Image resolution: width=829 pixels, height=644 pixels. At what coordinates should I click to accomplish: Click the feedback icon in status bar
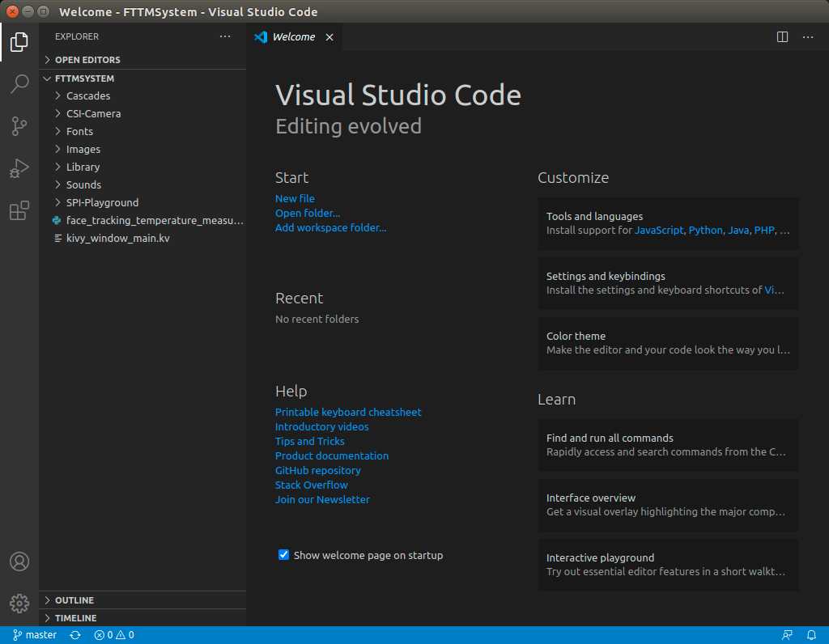click(787, 635)
